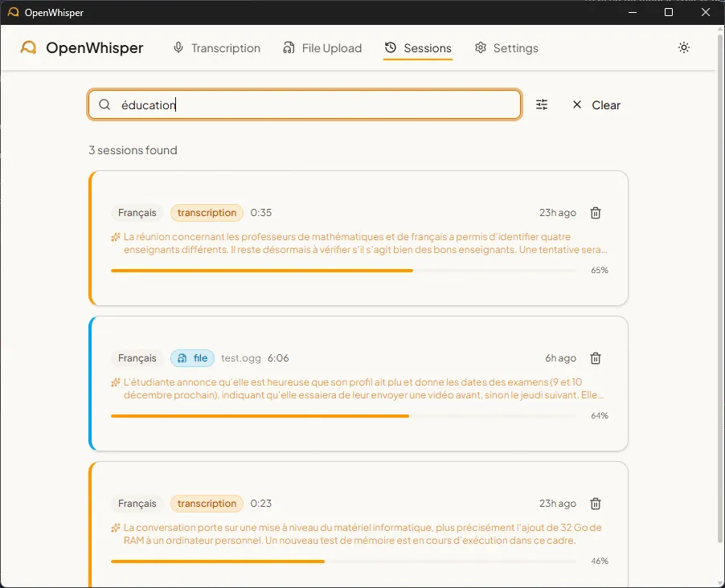Delete the 0:23 transcription session
Viewport: 725px width, 588px height.
596,504
